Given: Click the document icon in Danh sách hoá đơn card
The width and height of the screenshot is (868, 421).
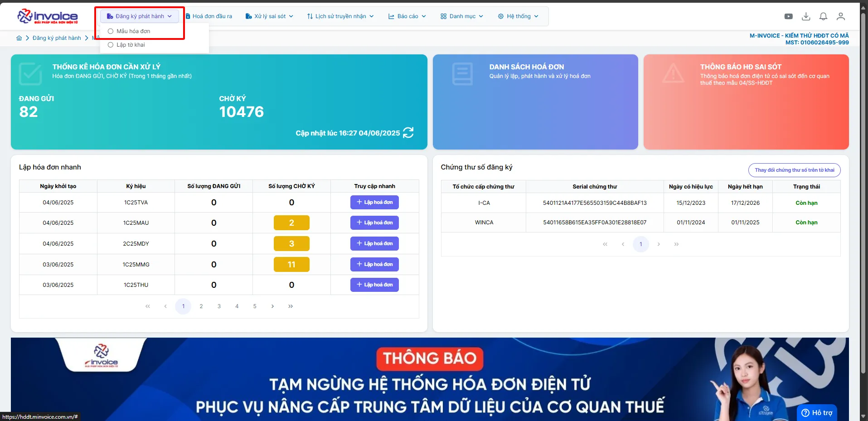Looking at the screenshot, I should tap(462, 74).
